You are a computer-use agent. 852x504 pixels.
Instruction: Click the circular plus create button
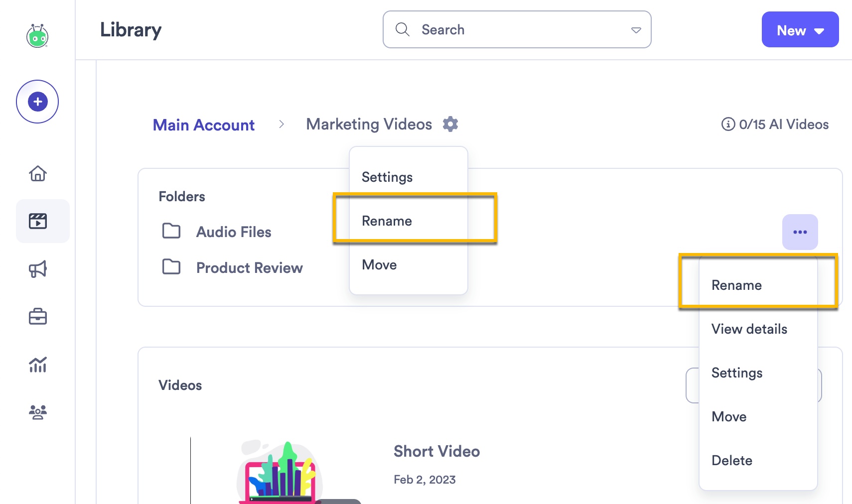pos(37,102)
